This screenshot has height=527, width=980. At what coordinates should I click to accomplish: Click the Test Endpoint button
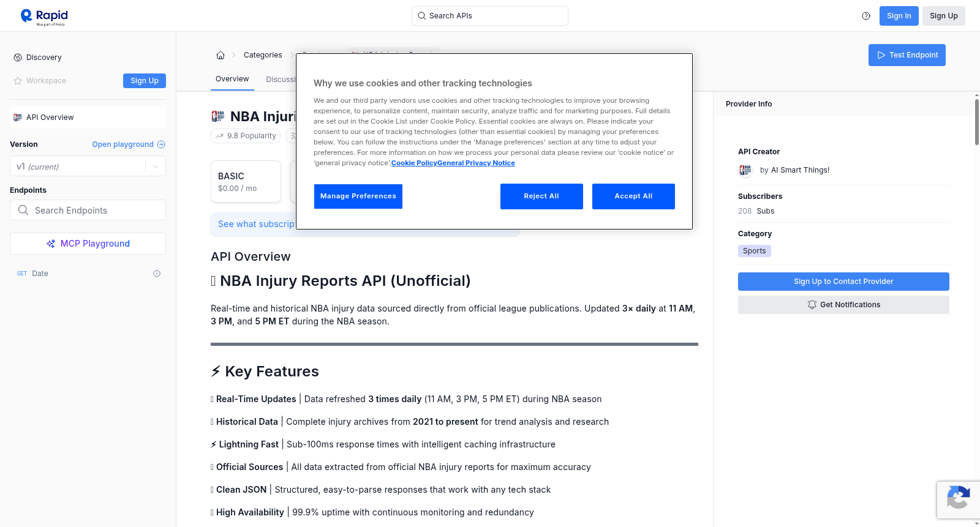coord(907,55)
